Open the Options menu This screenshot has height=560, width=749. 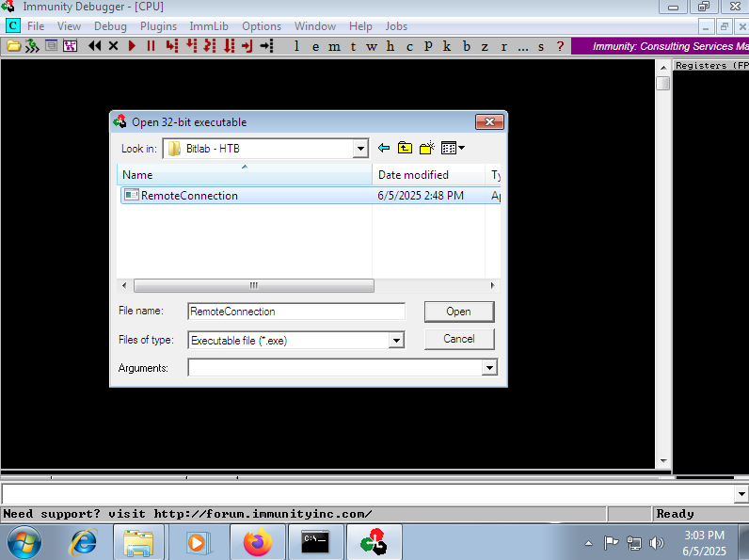pyautogui.click(x=262, y=26)
